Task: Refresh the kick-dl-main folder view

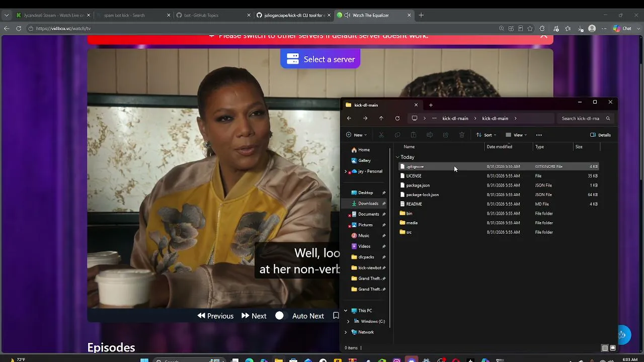Action: coord(397,118)
